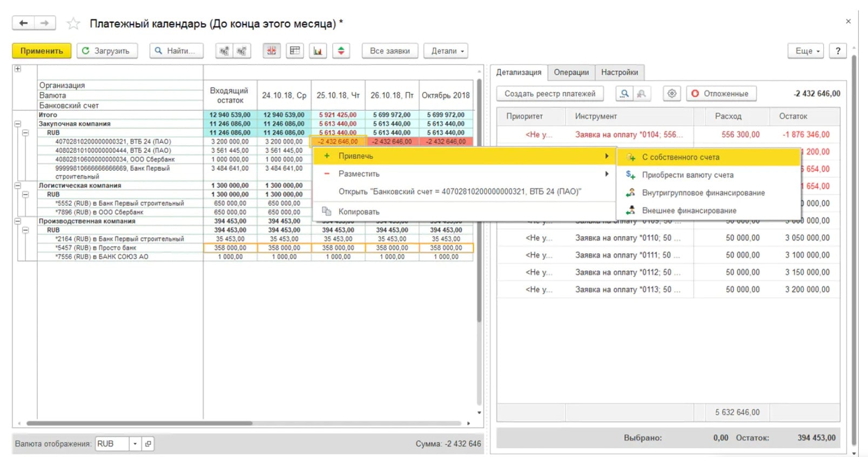This screenshot has width=868, height=457.
Task: Click the horizontal scrollbar under the calendar table
Action: (139, 423)
